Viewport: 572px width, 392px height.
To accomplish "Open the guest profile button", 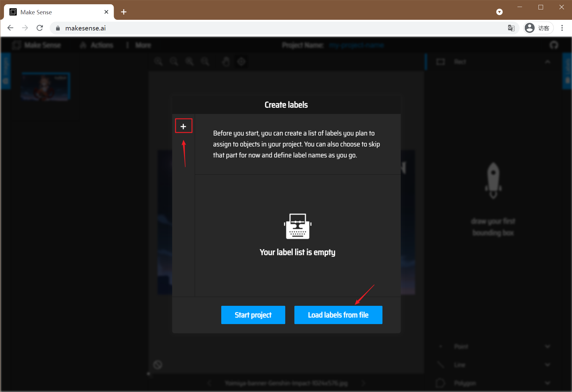I will pyautogui.click(x=538, y=28).
